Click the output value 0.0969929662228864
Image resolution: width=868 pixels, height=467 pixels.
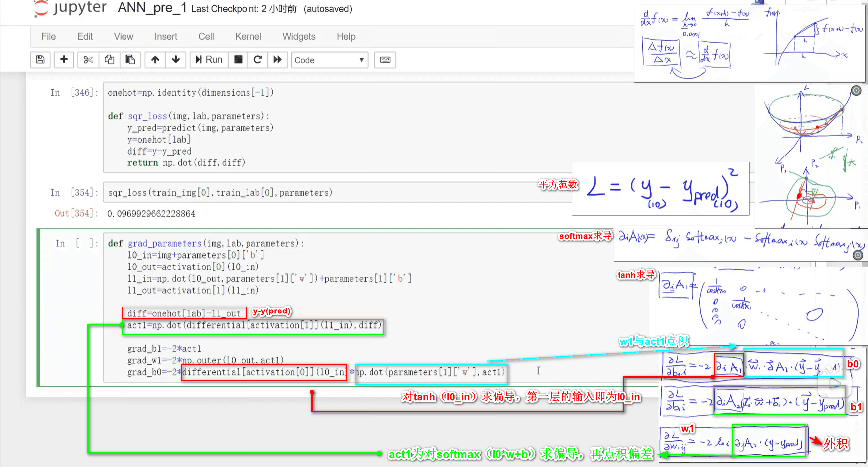click(x=151, y=214)
